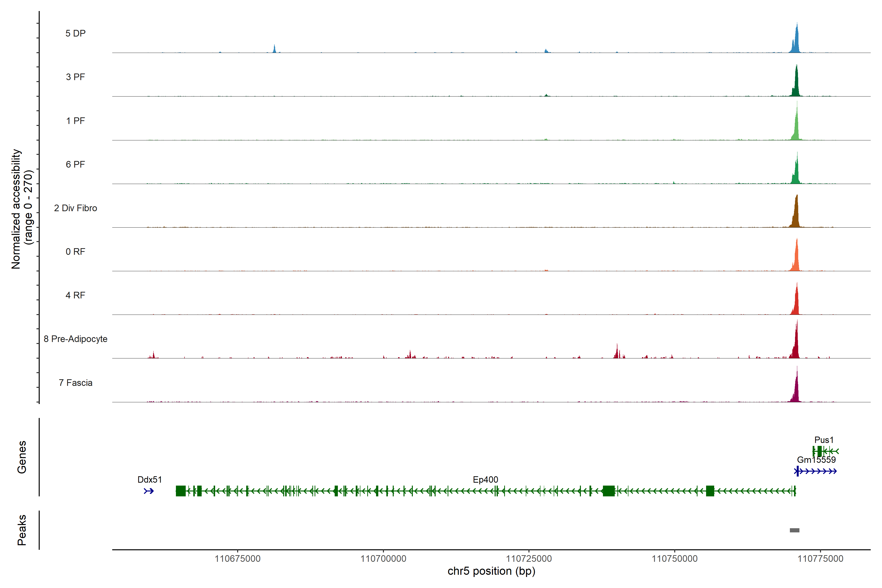
Task: Click the 8 Pre-Adipocyte track label
Action: [x=75, y=339]
